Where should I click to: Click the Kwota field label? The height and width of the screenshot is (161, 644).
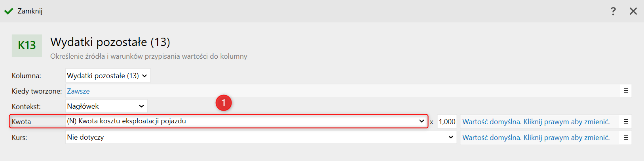pos(21,122)
